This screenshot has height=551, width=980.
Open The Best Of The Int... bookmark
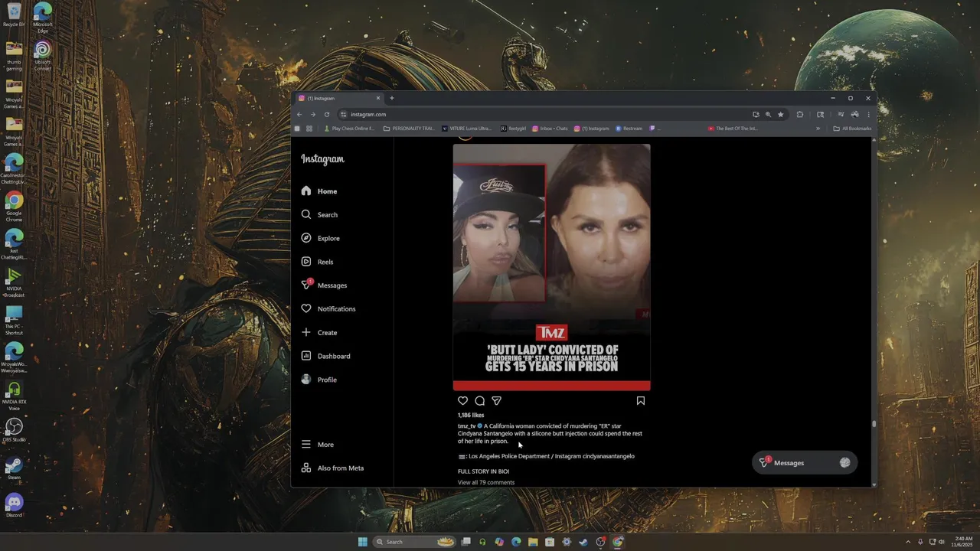click(x=733, y=129)
